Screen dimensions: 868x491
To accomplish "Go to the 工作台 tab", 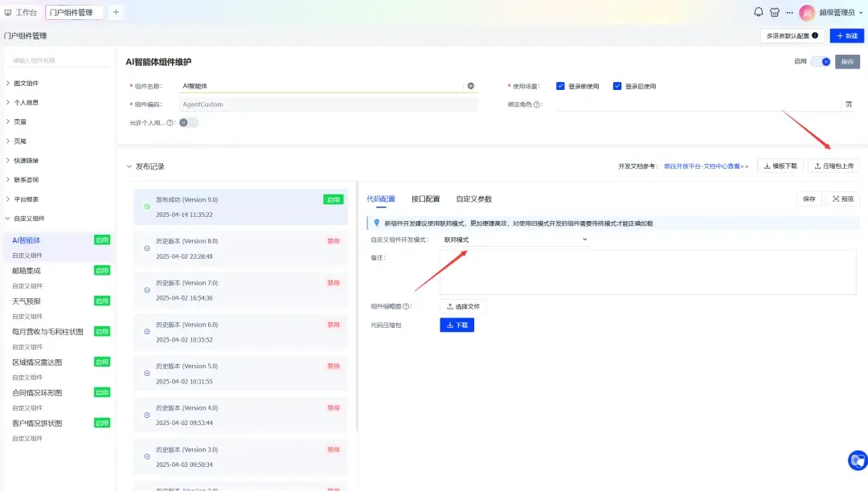I will (x=21, y=12).
